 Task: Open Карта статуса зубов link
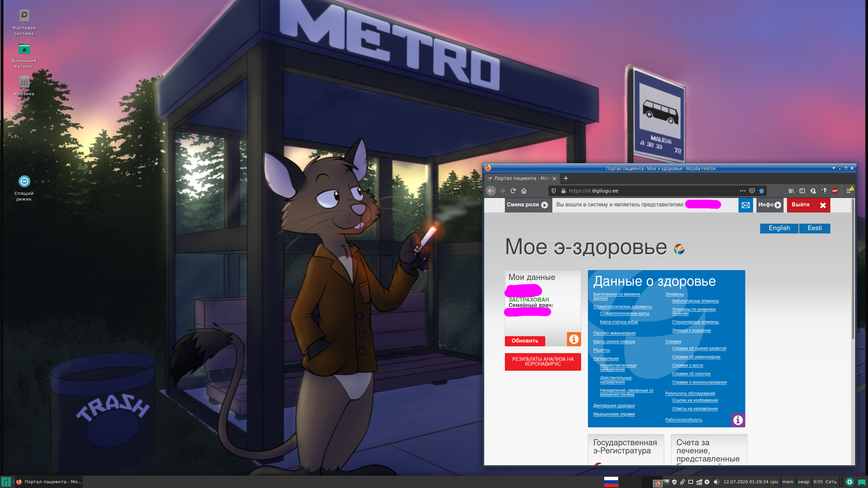tap(619, 322)
